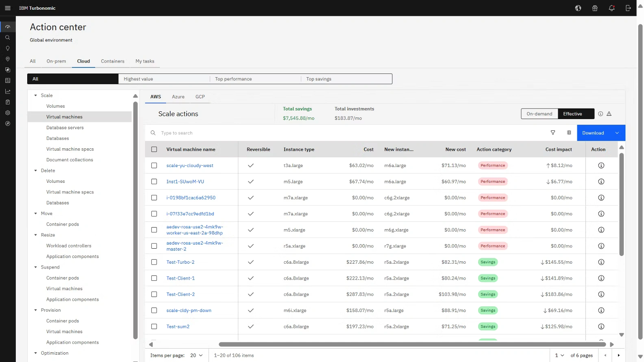Switch to the Azure tab
This screenshot has width=644, height=362.
178,97
